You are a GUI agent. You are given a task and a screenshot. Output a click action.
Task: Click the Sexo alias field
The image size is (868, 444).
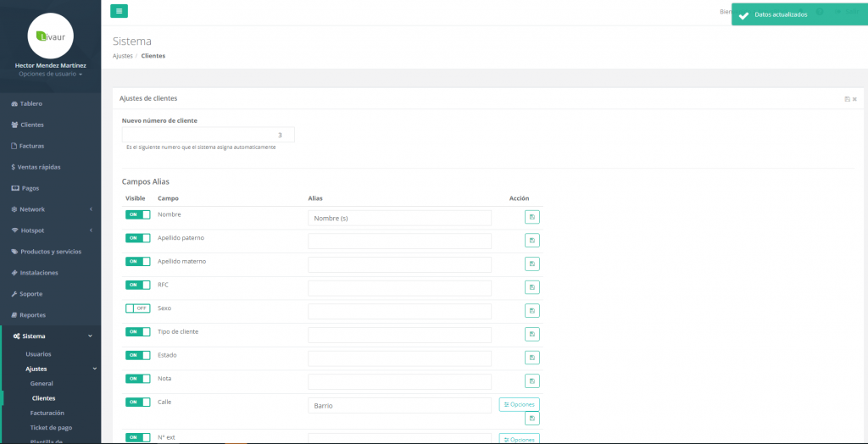point(400,312)
